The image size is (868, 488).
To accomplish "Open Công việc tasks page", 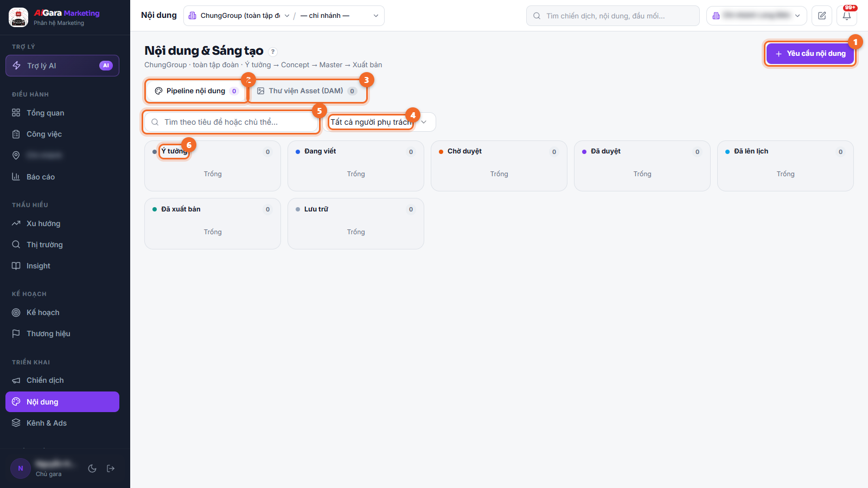I will tap(62, 134).
